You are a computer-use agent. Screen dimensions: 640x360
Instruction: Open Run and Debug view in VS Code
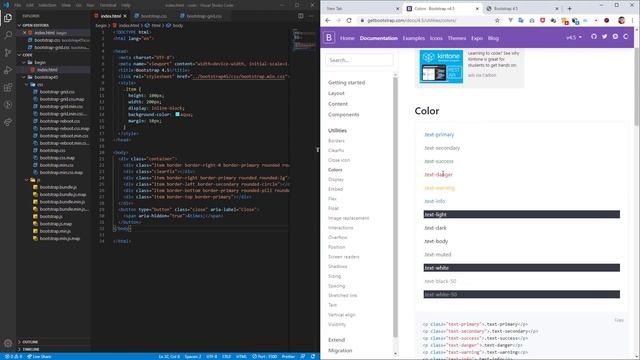click(8, 70)
